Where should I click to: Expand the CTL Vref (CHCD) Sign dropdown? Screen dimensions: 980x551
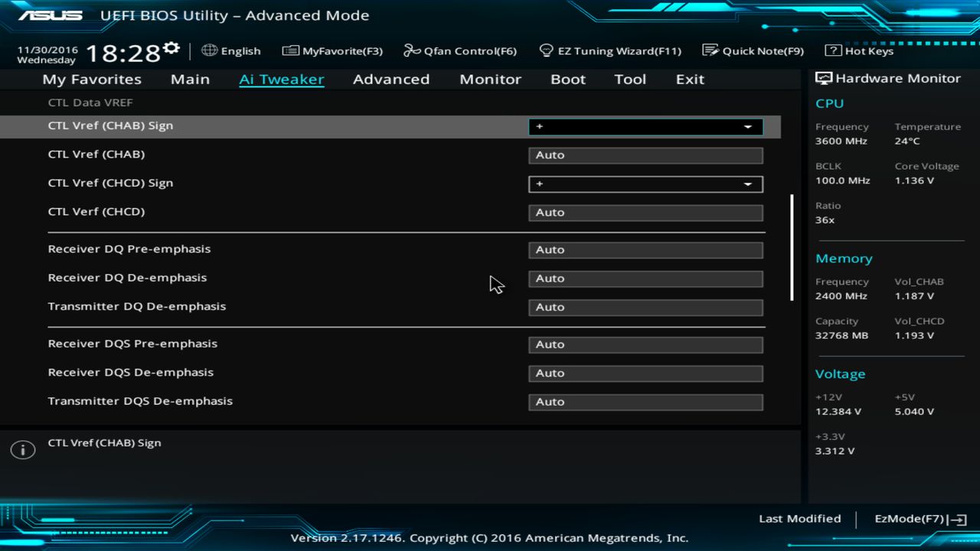(746, 184)
